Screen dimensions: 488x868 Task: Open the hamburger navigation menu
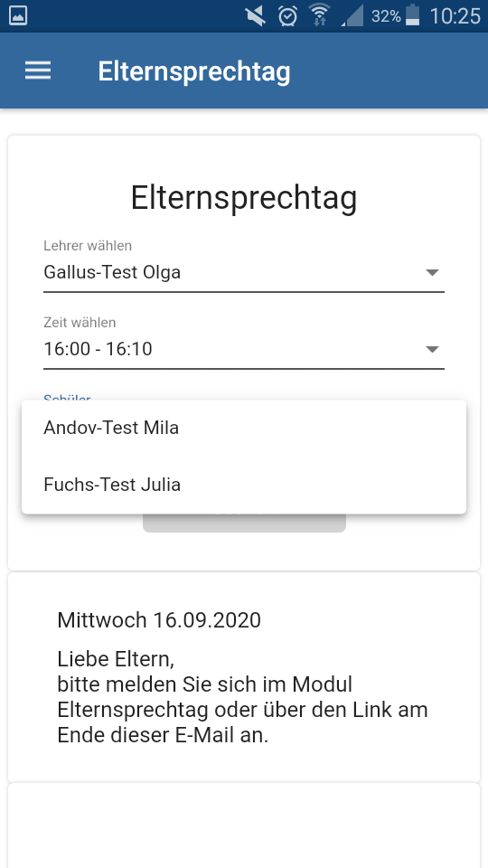(38, 71)
